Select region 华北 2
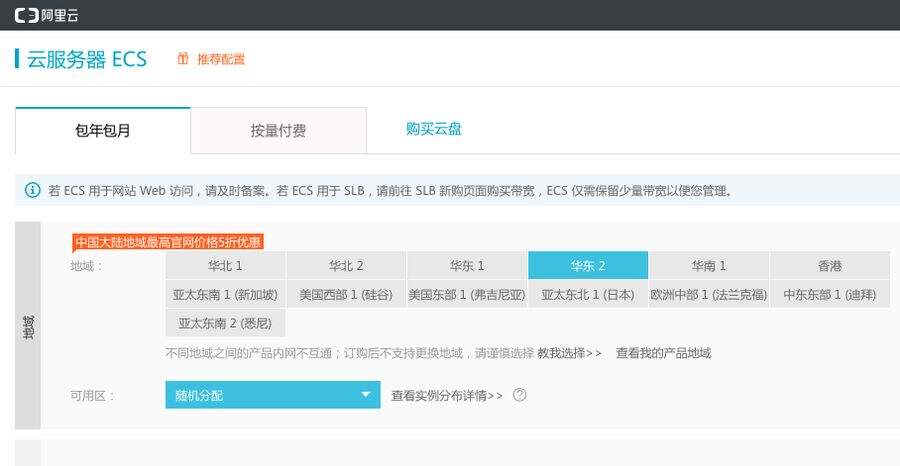Viewport: 900px width, 466px height. (346, 265)
